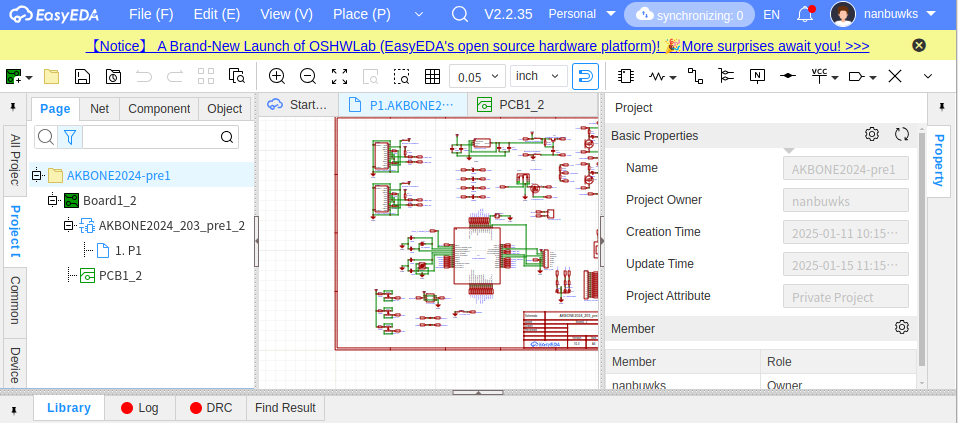Expand the toolbar overflow chevron
The height and width of the screenshot is (423, 958).
click(928, 76)
